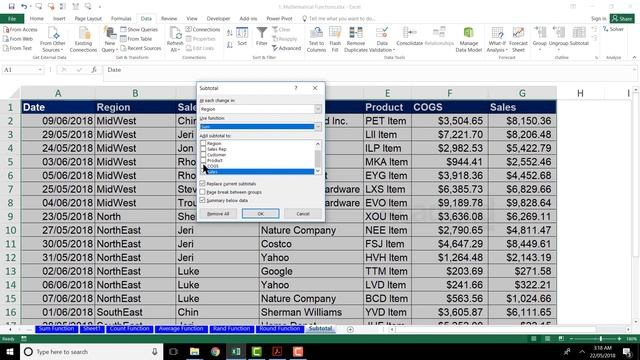Click Connections in the Connections group
Viewport: 640px width, 360px height.
pos(202,29)
